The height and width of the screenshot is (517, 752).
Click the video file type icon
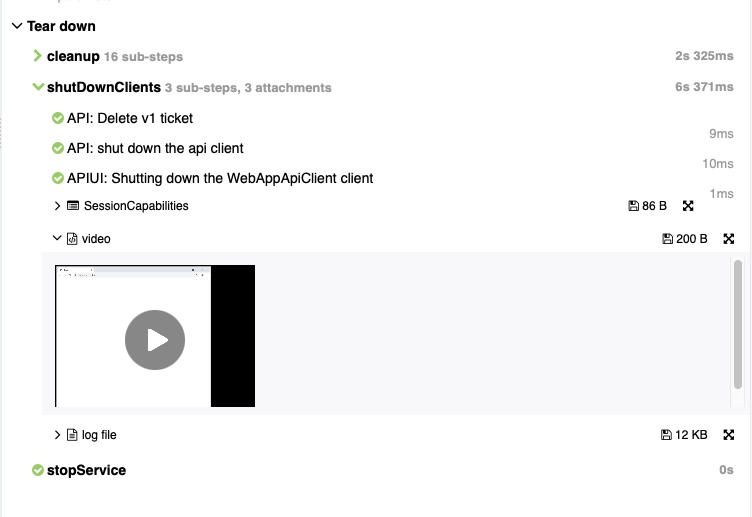coord(72,239)
